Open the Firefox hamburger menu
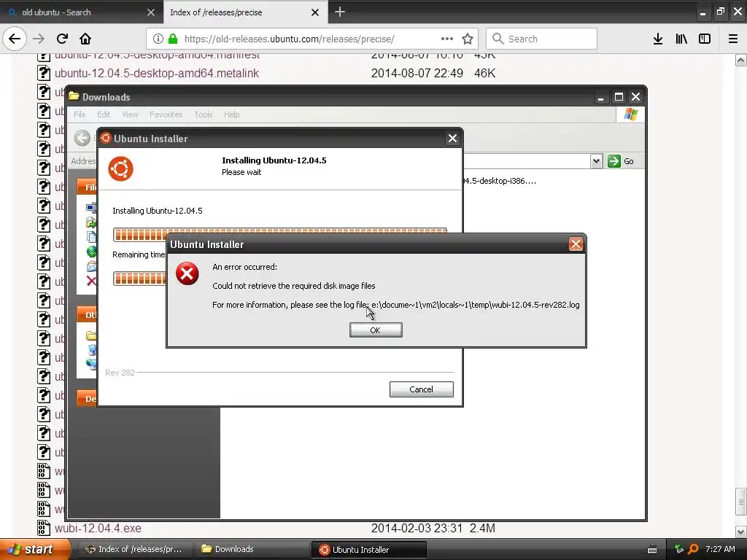Image resolution: width=747 pixels, height=560 pixels. point(732,39)
